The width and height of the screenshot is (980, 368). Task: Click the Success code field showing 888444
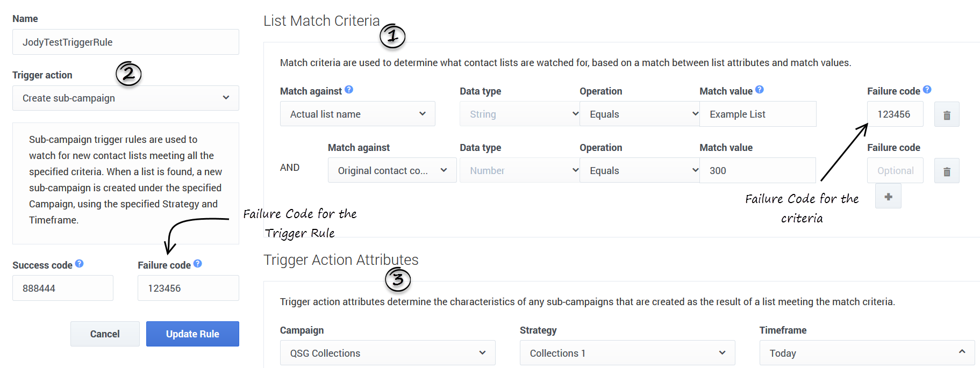(x=63, y=288)
